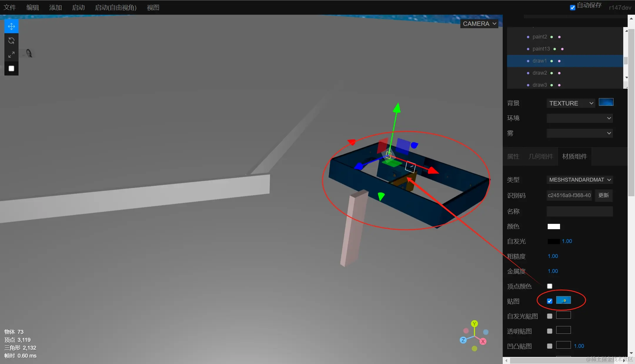Click the X axis on viewport gizmo

coord(483,341)
